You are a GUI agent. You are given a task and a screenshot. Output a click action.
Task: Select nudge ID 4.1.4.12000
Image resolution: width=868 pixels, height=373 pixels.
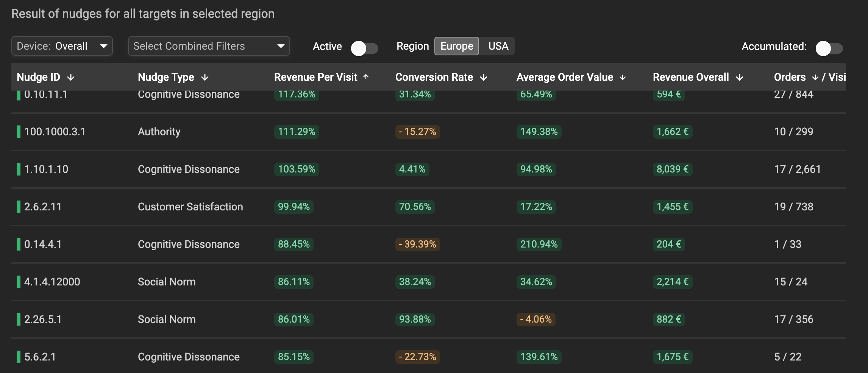[52, 282]
